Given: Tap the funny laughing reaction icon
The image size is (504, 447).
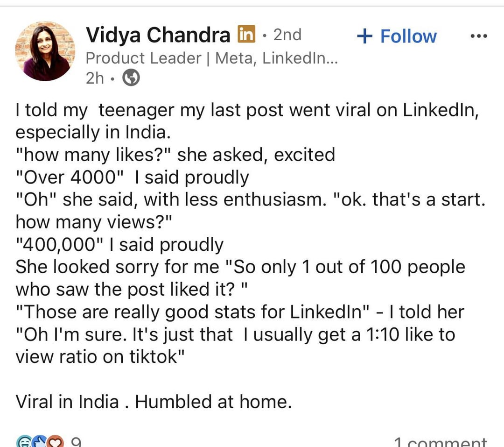Looking at the screenshot, I should (24, 442).
